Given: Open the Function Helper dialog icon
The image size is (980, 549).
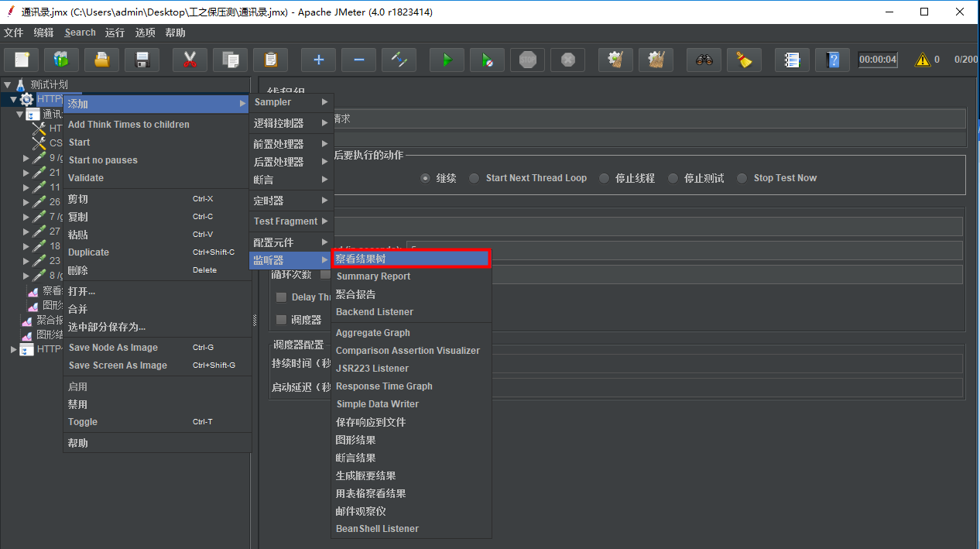Looking at the screenshot, I should tap(792, 60).
